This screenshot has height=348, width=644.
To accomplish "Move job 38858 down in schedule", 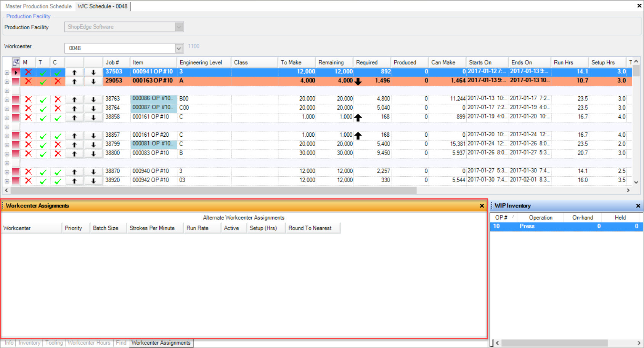I will click(x=93, y=118).
